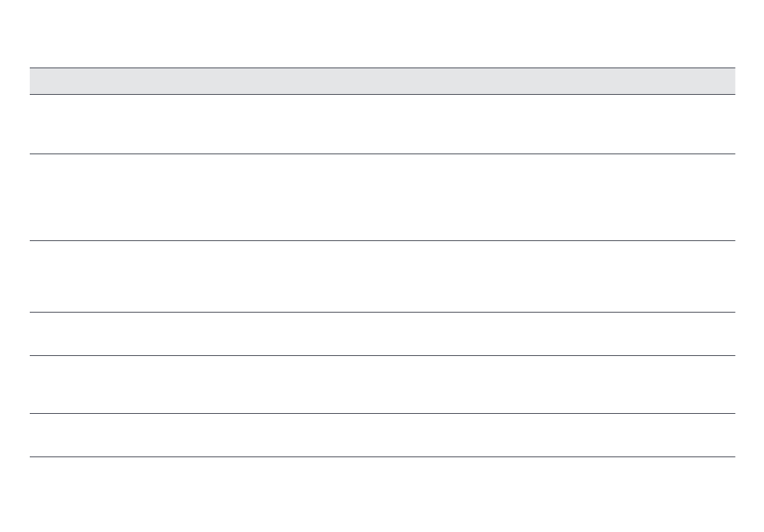Screen dimensions: 764x532
Task: Click the divider line under the gray header
Action: pyautogui.click(x=382, y=94)
